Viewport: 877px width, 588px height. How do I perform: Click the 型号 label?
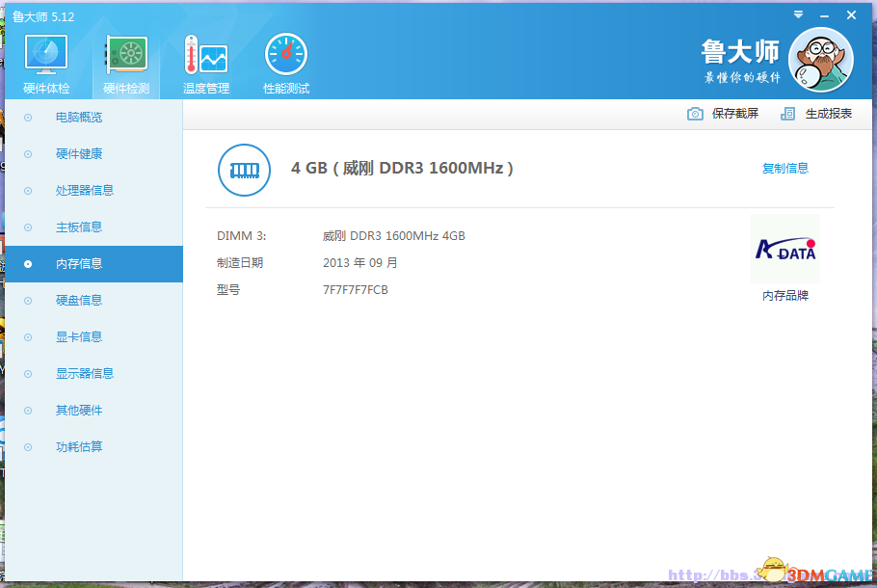228,290
